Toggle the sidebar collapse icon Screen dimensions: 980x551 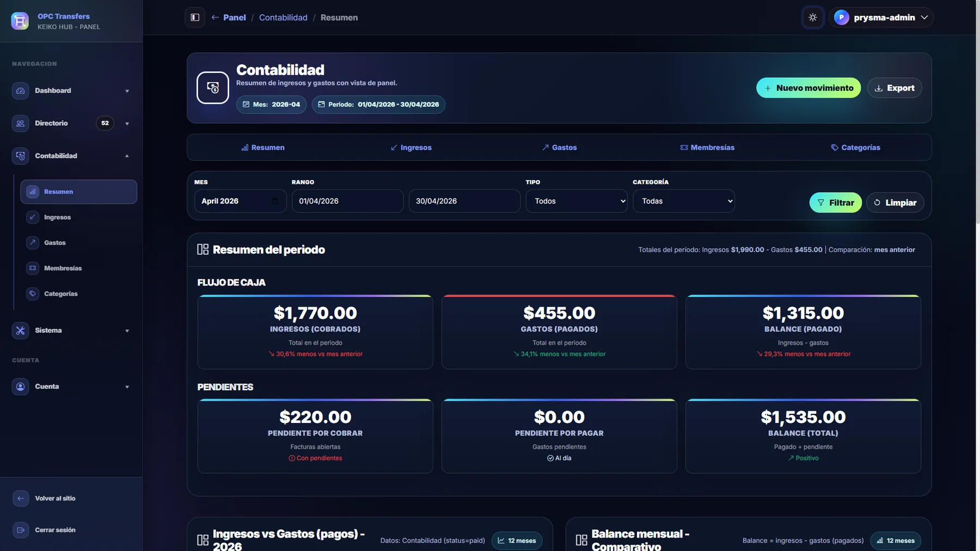click(x=195, y=17)
